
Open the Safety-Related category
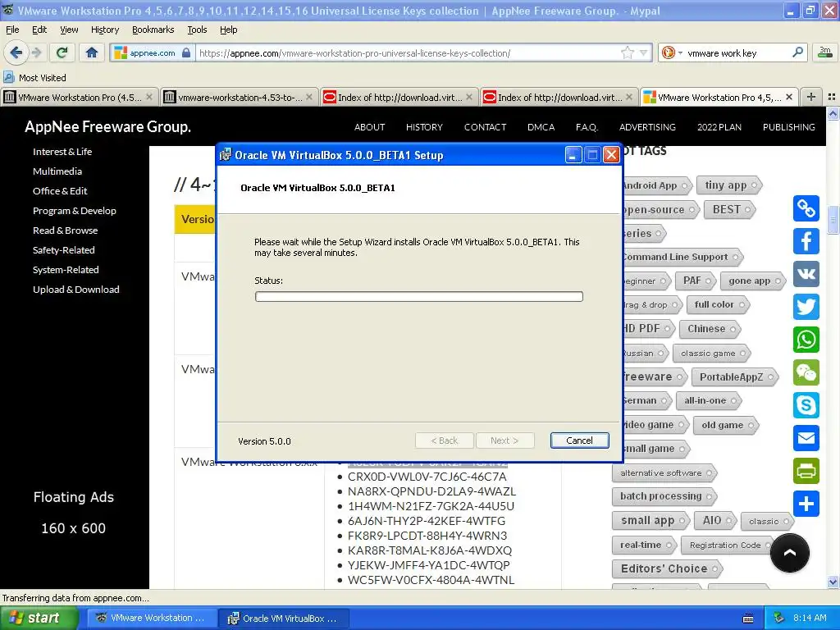pos(64,250)
